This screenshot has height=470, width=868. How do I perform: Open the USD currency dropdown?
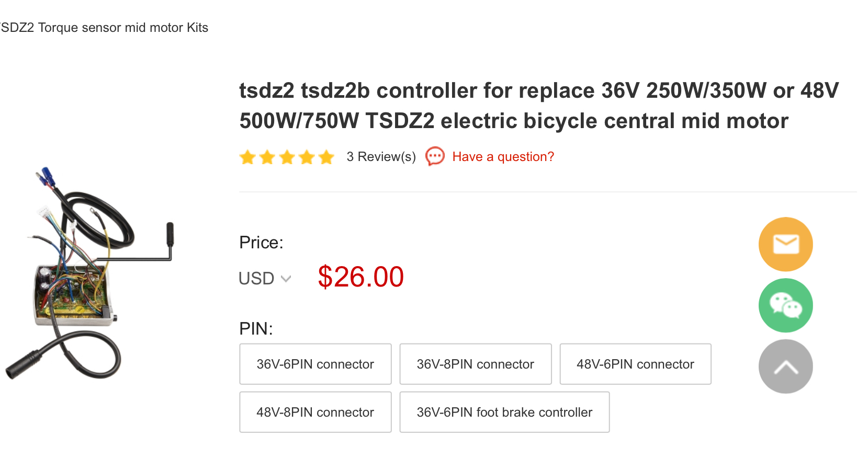point(256,278)
